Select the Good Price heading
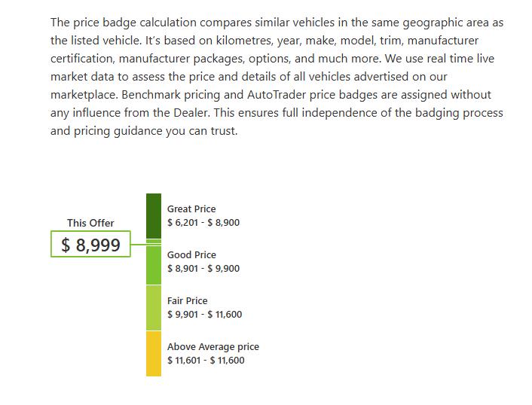Image resolution: width=532 pixels, height=405 pixels. click(x=191, y=254)
